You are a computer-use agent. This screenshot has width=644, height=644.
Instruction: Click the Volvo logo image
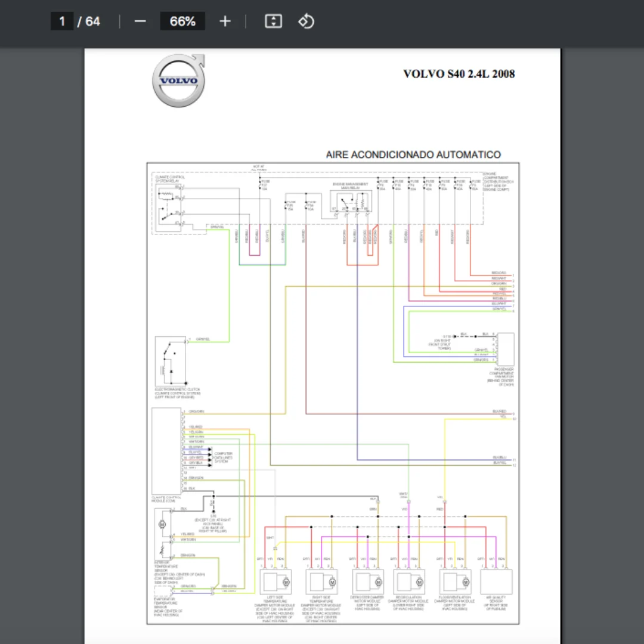click(x=179, y=80)
